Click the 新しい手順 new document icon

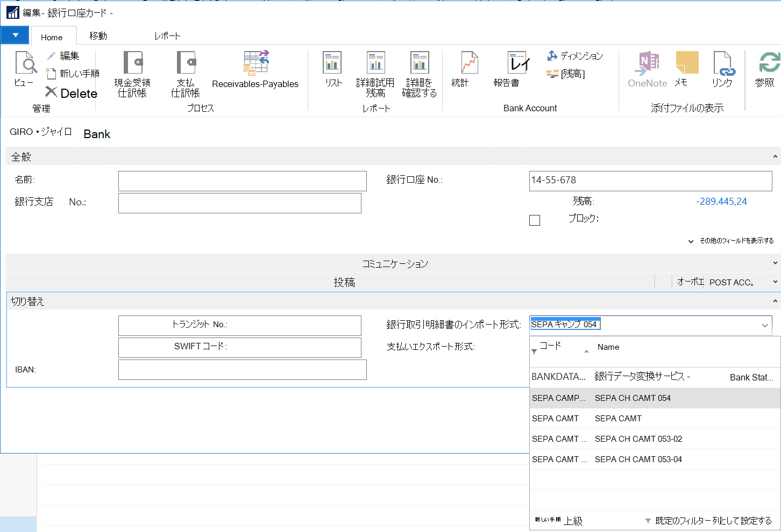51,73
